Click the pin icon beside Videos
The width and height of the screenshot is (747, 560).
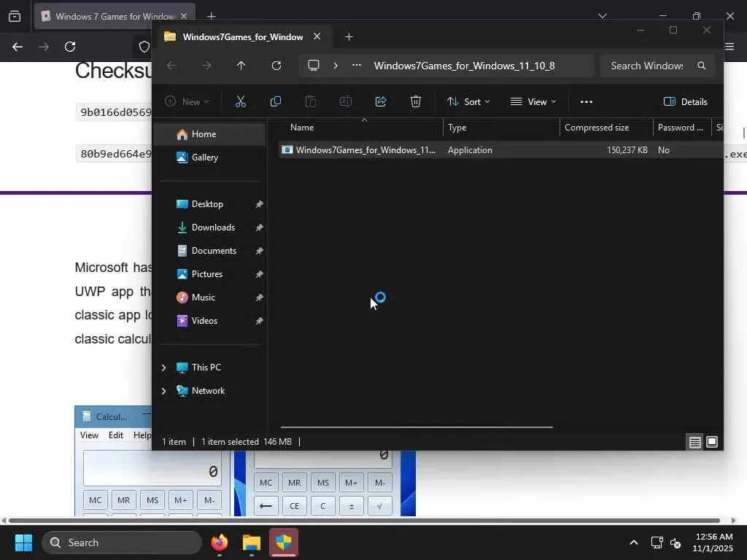coord(259,321)
